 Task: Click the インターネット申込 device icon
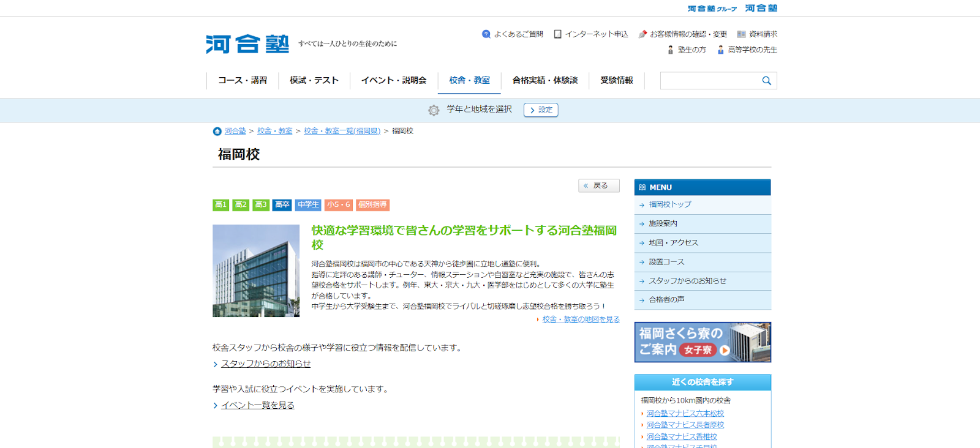click(557, 34)
